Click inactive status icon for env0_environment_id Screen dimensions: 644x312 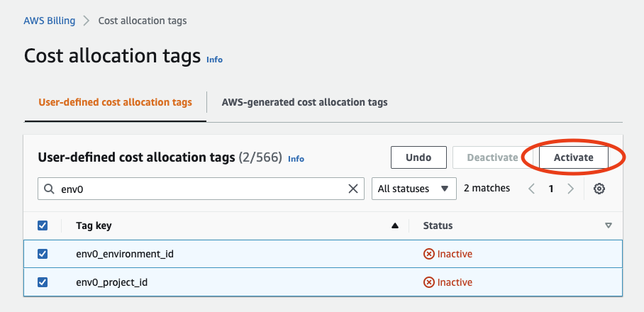428,254
